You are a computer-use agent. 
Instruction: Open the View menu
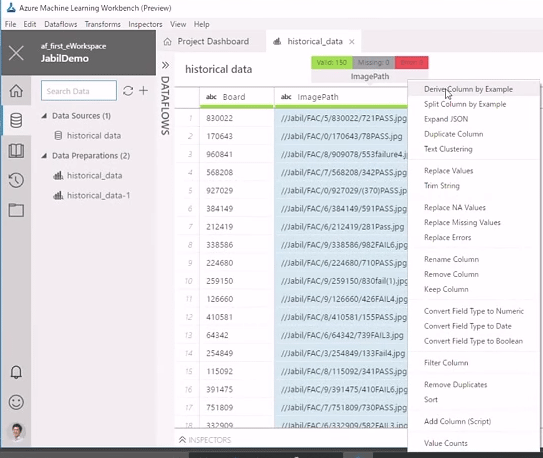tap(178, 24)
